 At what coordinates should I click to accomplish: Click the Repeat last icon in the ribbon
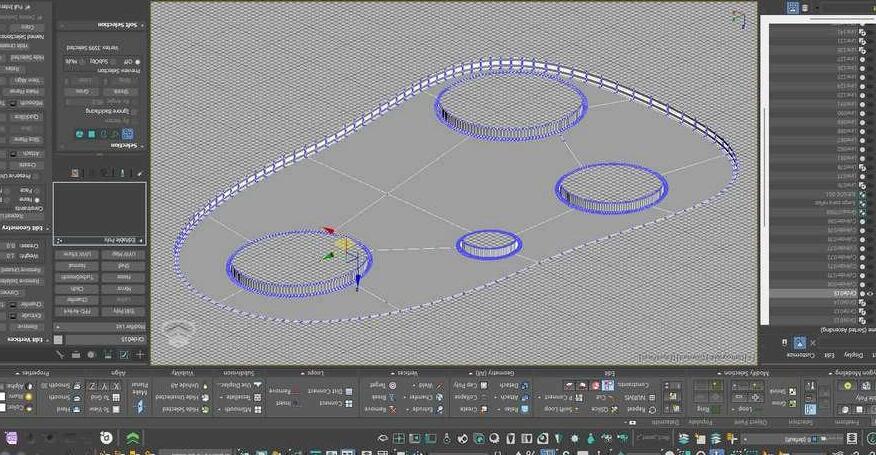click(652, 410)
